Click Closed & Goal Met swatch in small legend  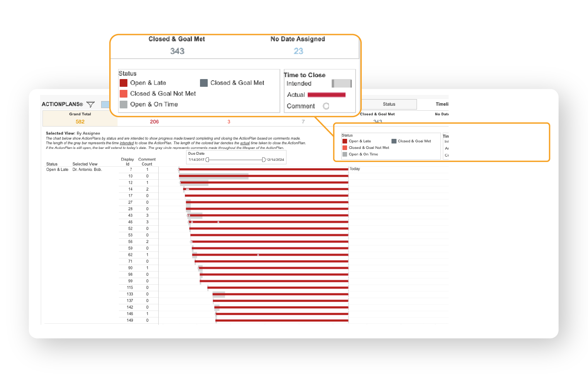coord(394,141)
